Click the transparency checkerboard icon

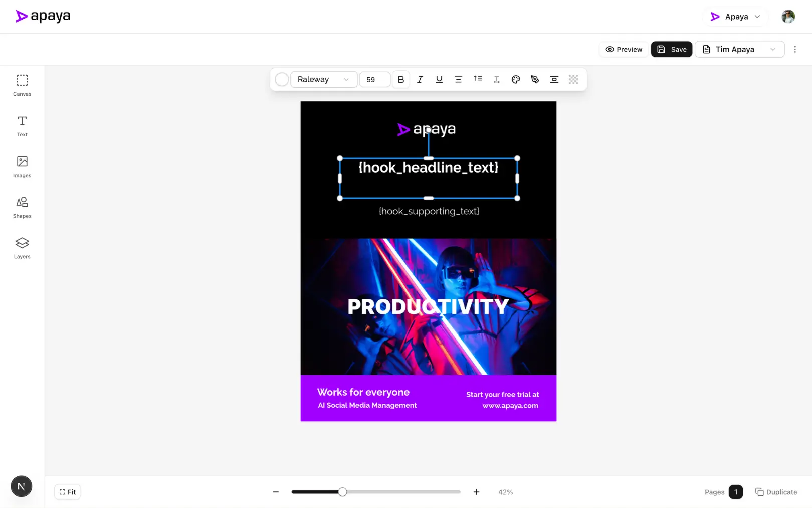click(x=573, y=79)
